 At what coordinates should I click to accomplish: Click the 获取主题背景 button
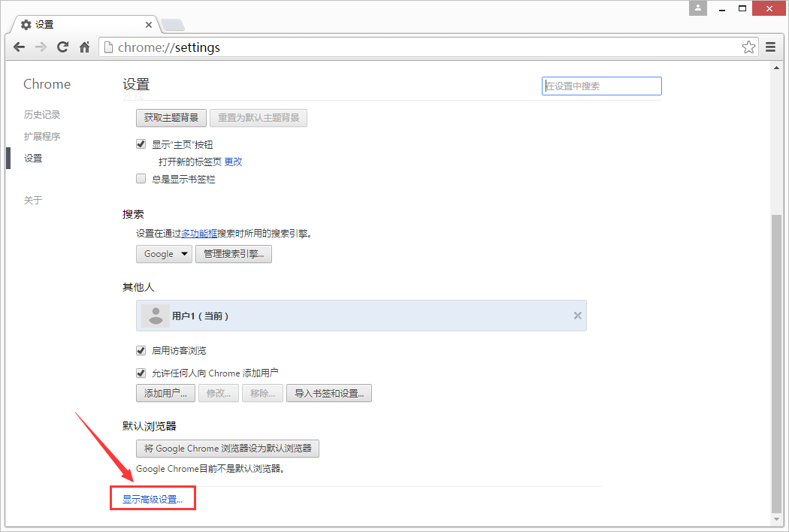tap(171, 118)
